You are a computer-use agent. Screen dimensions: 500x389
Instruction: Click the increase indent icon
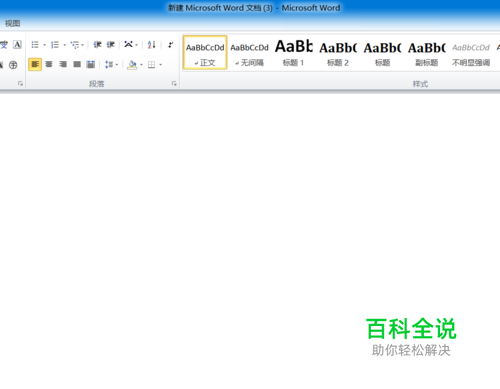click(111, 45)
